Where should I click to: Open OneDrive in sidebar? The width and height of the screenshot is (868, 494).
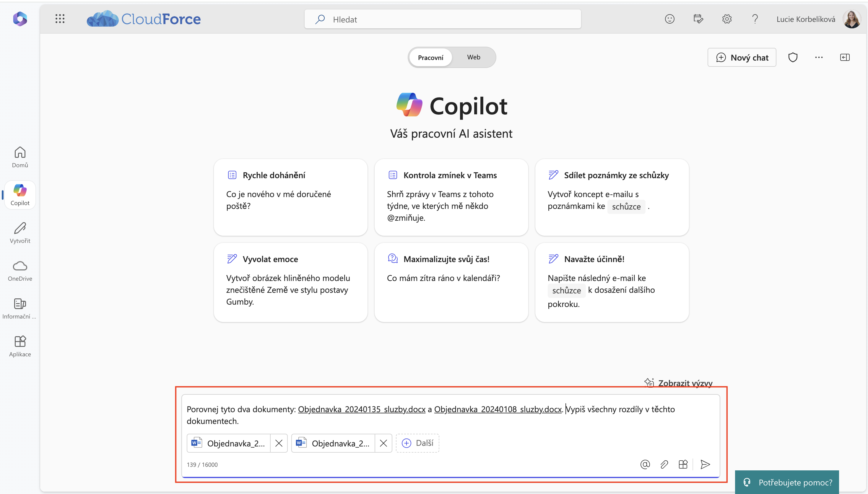click(20, 271)
